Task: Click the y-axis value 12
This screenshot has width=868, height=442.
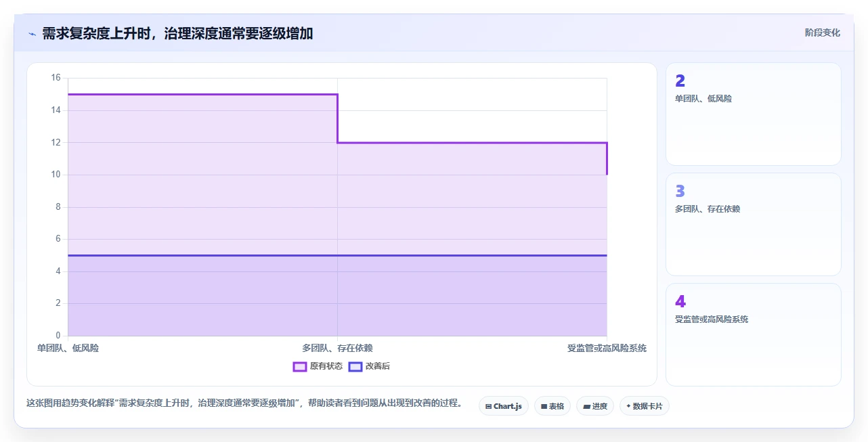Action: pyautogui.click(x=56, y=142)
